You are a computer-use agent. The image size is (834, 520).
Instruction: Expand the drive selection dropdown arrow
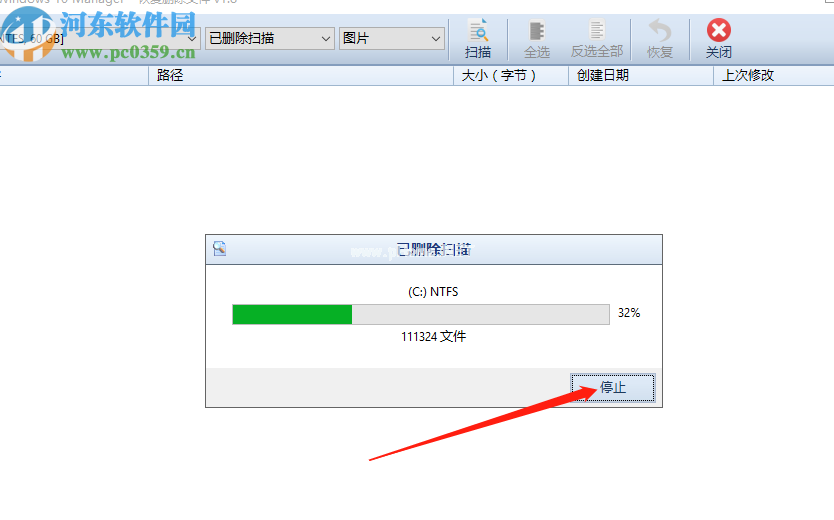[x=192, y=39]
